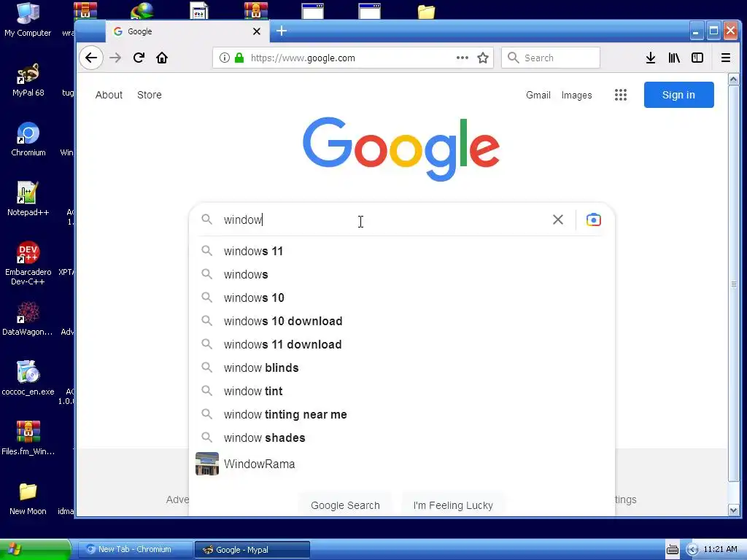Open New Moon folder on desktop
This screenshot has width=747, height=560.
[28, 499]
